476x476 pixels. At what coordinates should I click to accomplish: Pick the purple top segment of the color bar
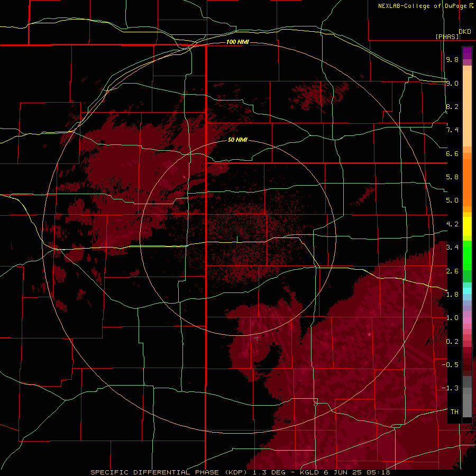(x=467, y=53)
